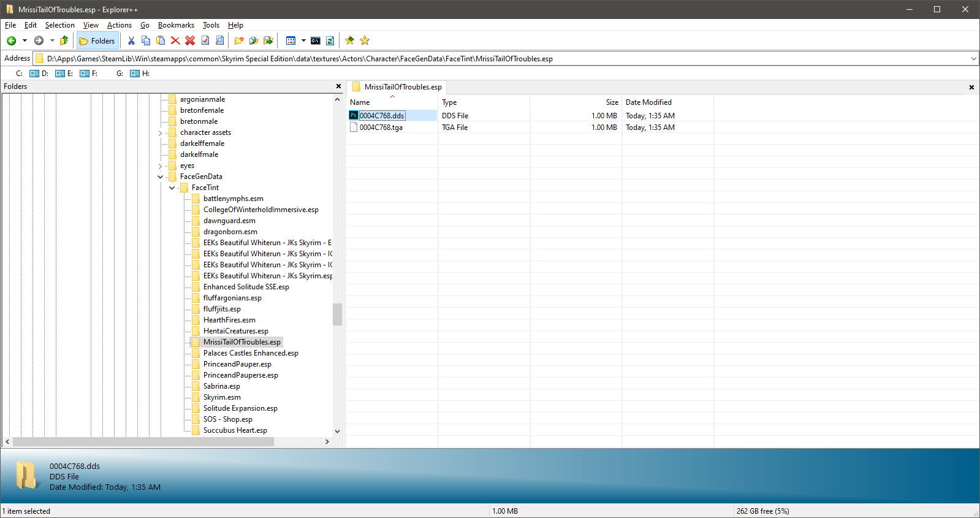
Task: Open the Edit menu
Action: click(31, 25)
